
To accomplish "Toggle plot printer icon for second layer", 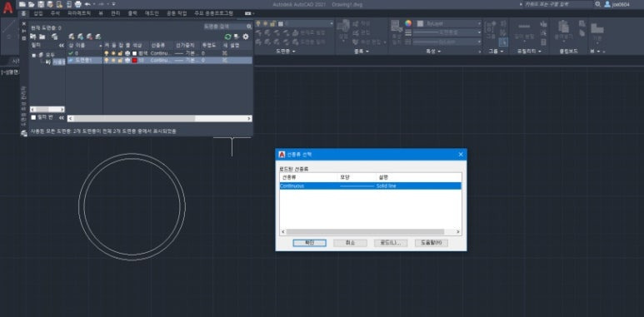I will point(127,60).
